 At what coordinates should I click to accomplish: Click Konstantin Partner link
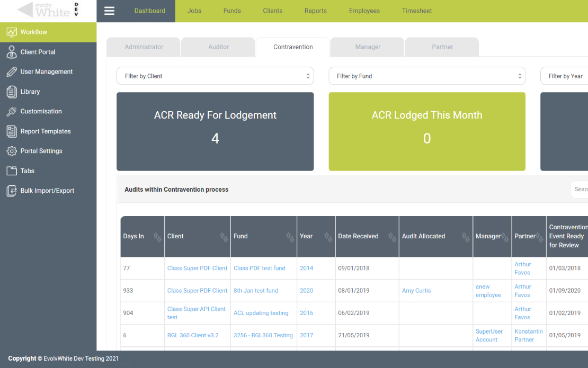(x=528, y=335)
